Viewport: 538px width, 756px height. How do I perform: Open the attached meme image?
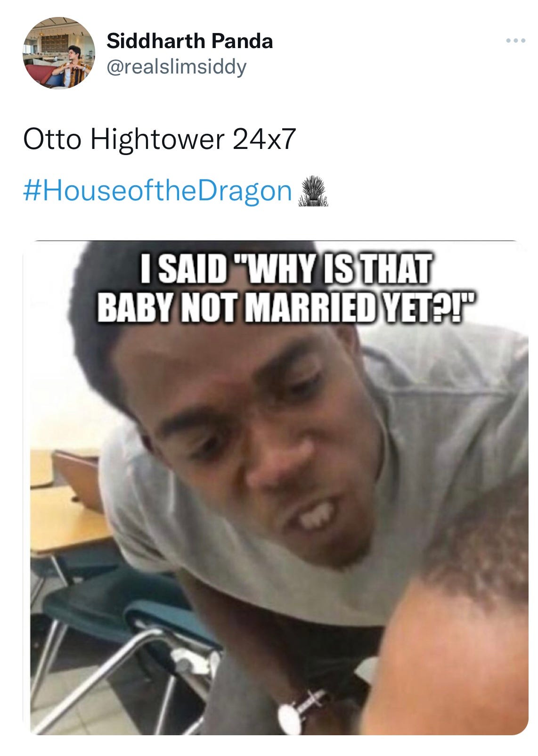(279, 487)
